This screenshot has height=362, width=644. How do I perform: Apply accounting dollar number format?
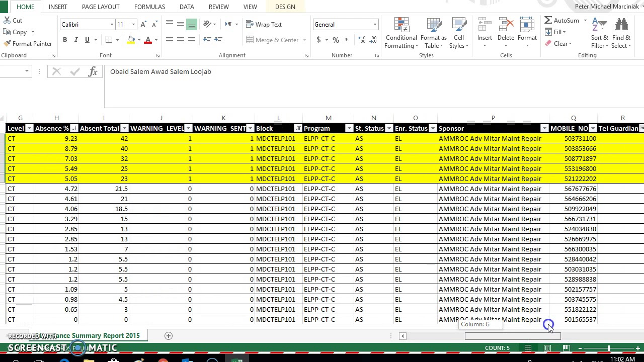(x=319, y=40)
